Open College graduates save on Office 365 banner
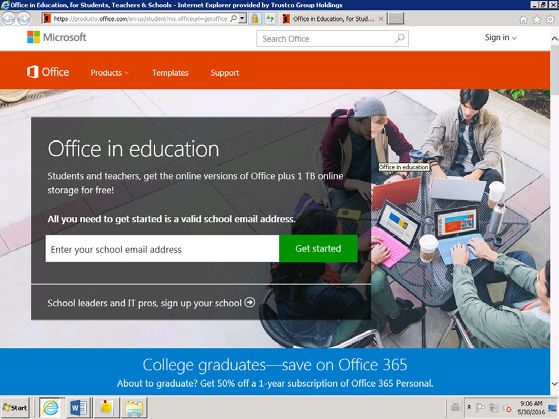The width and height of the screenshot is (559, 419). point(275,365)
